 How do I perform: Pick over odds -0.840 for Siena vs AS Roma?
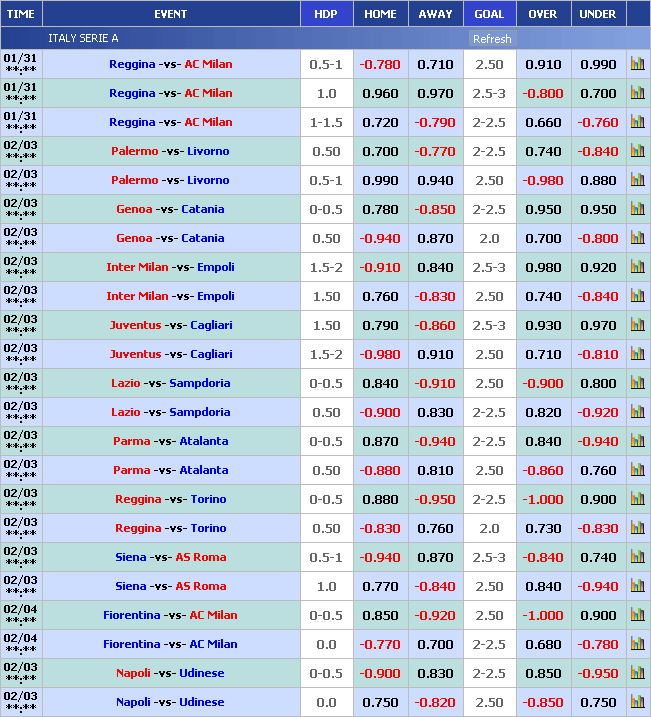pyautogui.click(x=543, y=557)
